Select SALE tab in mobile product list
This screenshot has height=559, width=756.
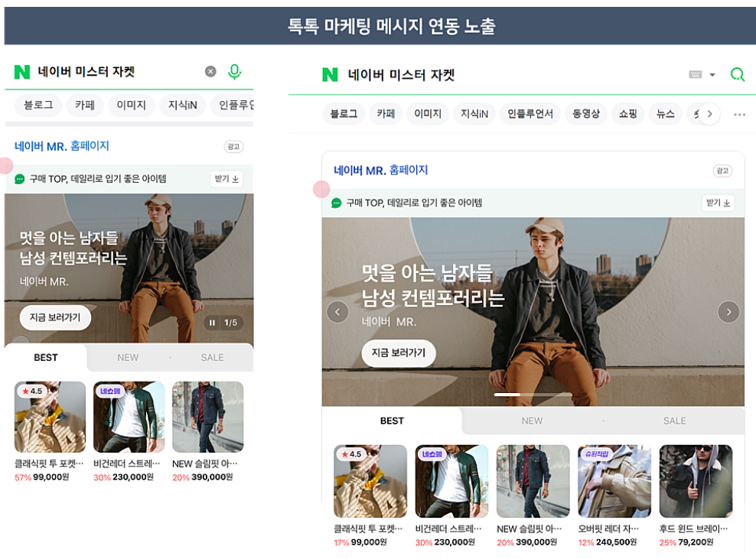click(x=212, y=358)
